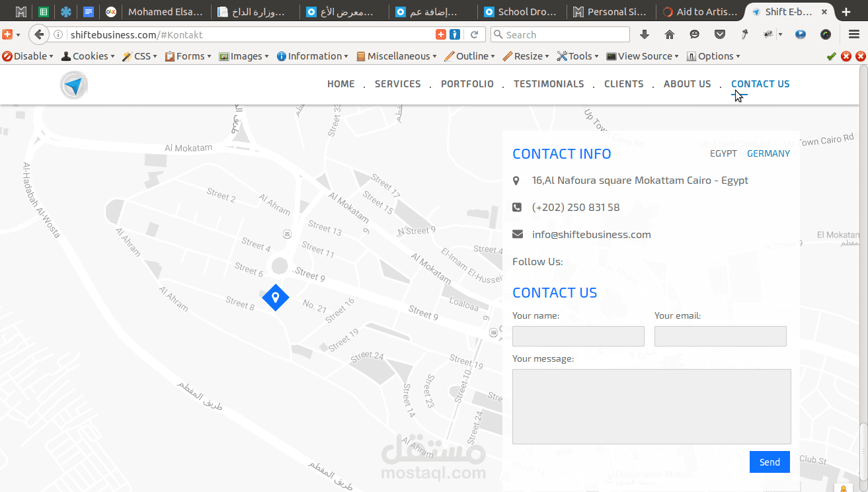Click the eyedropper color picker icon

tap(744, 34)
